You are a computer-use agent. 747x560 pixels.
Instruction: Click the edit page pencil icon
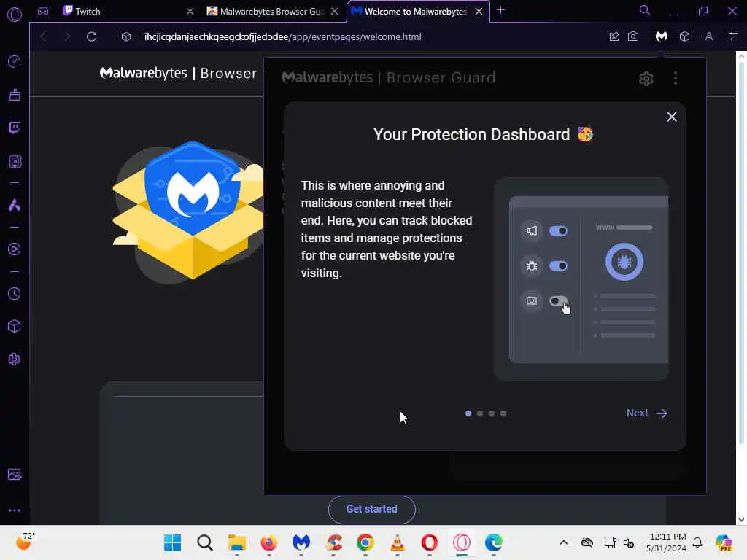pyautogui.click(x=614, y=36)
